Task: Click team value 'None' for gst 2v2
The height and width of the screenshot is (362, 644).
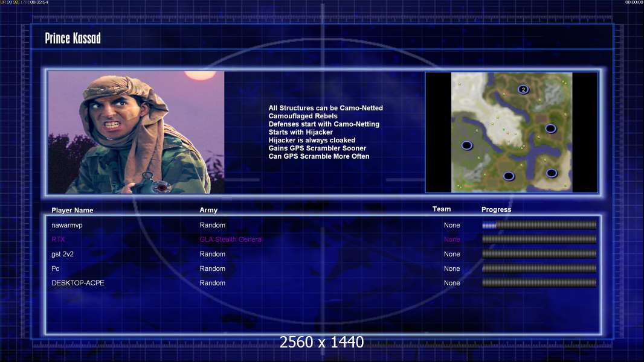Action: (452, 254)
